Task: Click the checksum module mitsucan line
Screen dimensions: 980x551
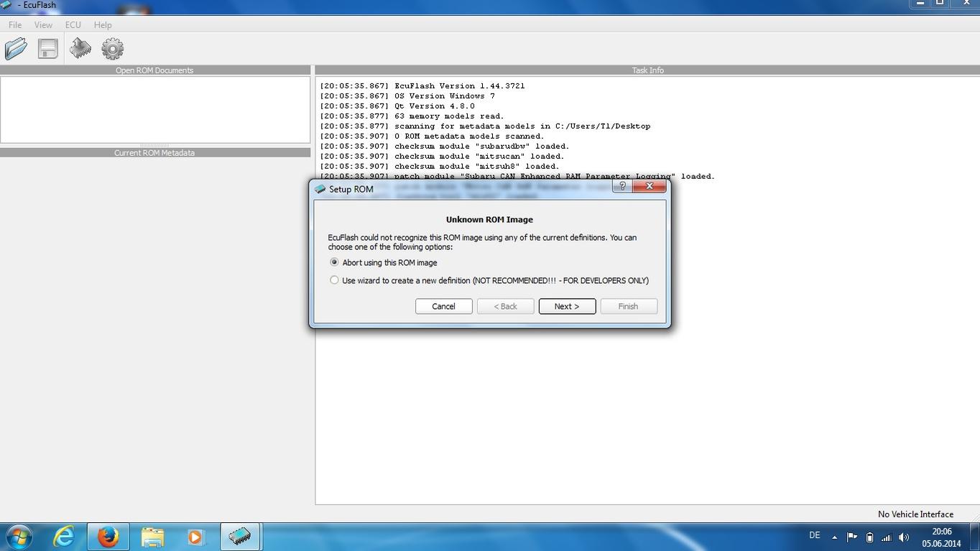Action: coord(443,156)
